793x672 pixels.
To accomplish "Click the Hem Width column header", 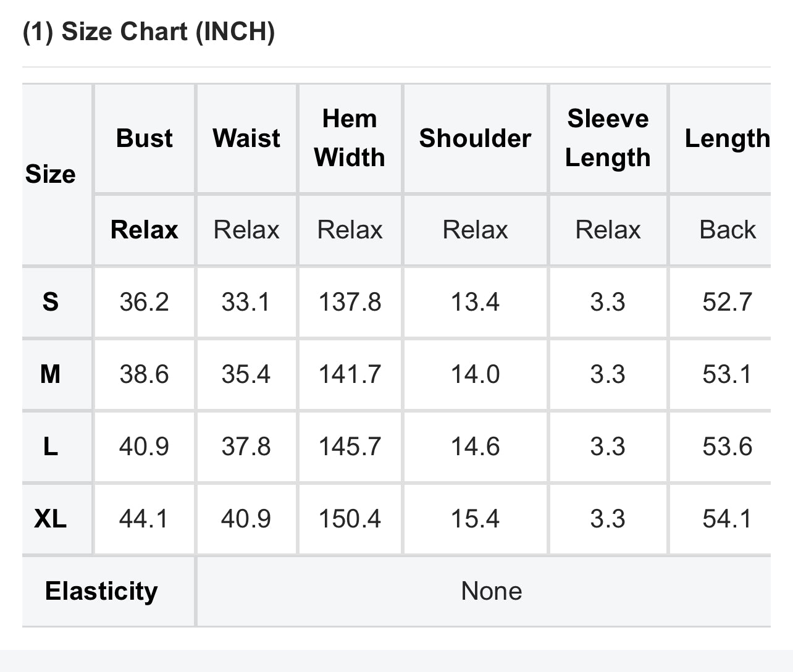I will 350,138.
